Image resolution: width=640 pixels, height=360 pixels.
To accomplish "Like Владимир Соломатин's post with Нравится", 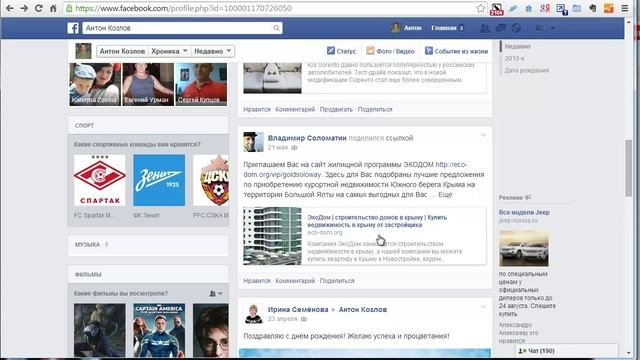I will tap(257, 281).
